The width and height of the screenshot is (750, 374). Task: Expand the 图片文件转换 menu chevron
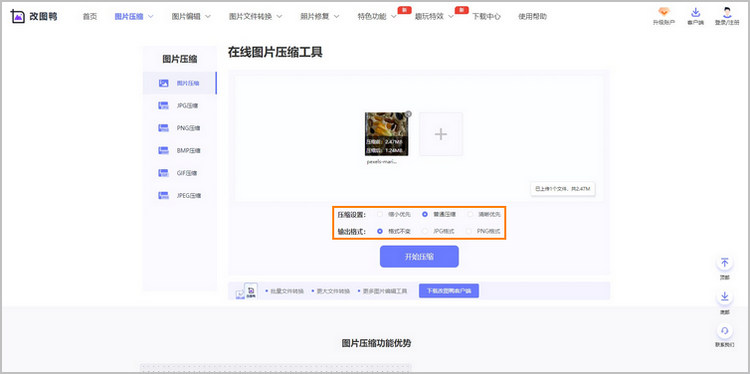click(x=279, y=17)
